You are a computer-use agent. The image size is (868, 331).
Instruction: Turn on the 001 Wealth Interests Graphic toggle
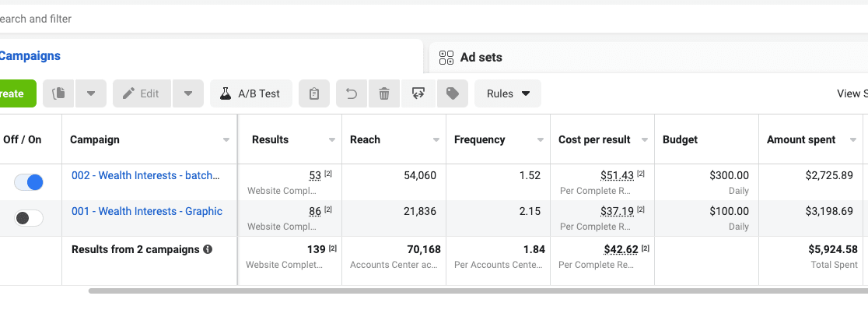(x=29, y=218)
